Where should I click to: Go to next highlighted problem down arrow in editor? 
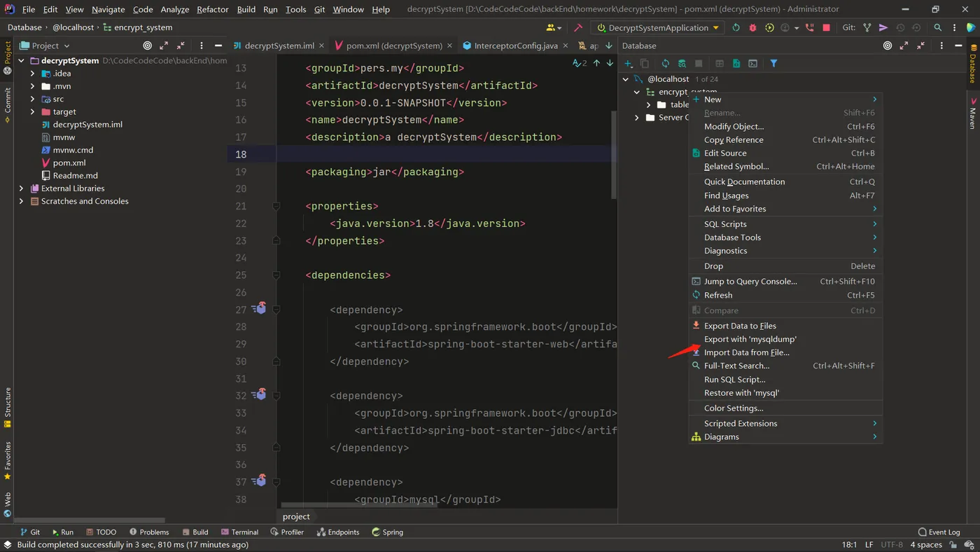(610, 63)
